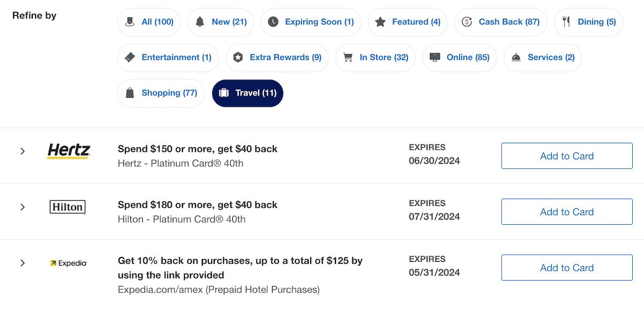The image size is (644, 309).
Task: Click the shopping bag Shopping icon
Action: tap(130, 93)
